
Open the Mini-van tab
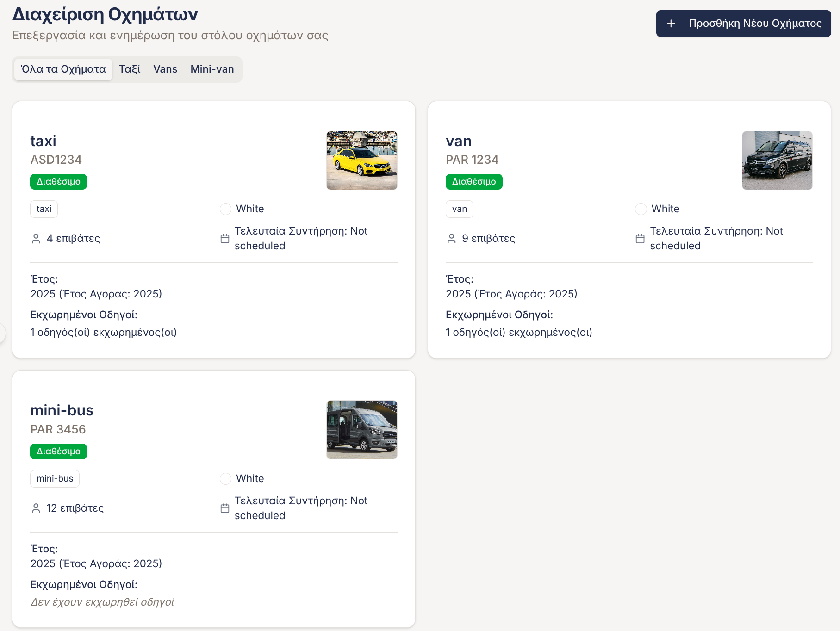coord(212,69)
